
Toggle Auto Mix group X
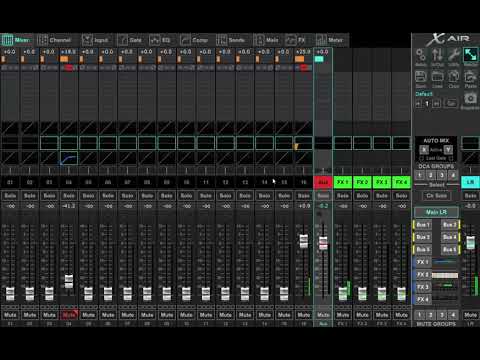pyautogui.click(x=424, y=150)
